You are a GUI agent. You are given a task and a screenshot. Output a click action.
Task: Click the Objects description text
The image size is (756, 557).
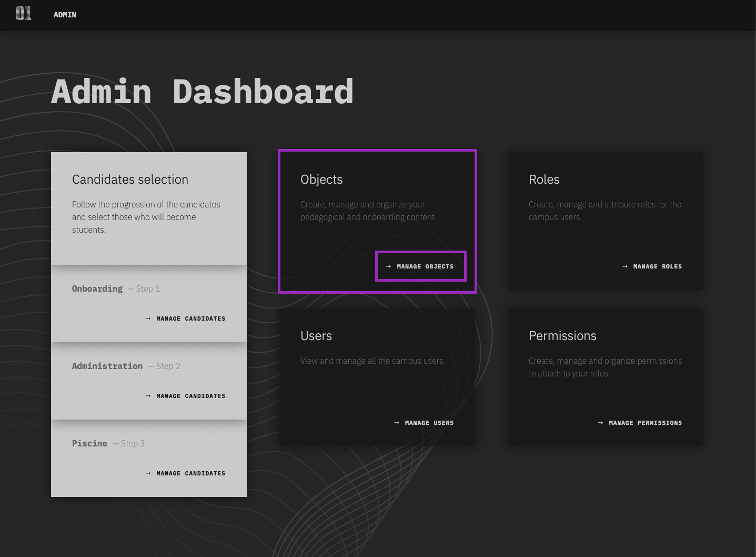click(x=368, y=211)
